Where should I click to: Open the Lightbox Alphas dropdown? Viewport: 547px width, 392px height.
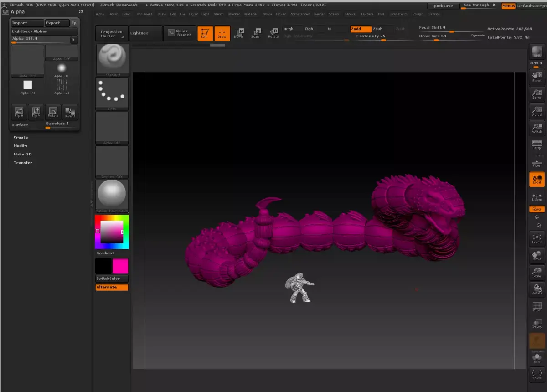45,31
